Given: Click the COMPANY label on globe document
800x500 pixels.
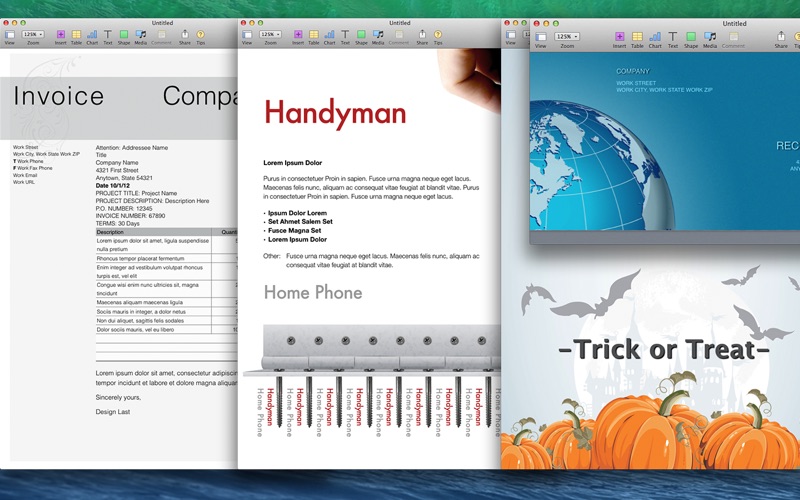Looking at the screenshot, I should pos(633,71).
